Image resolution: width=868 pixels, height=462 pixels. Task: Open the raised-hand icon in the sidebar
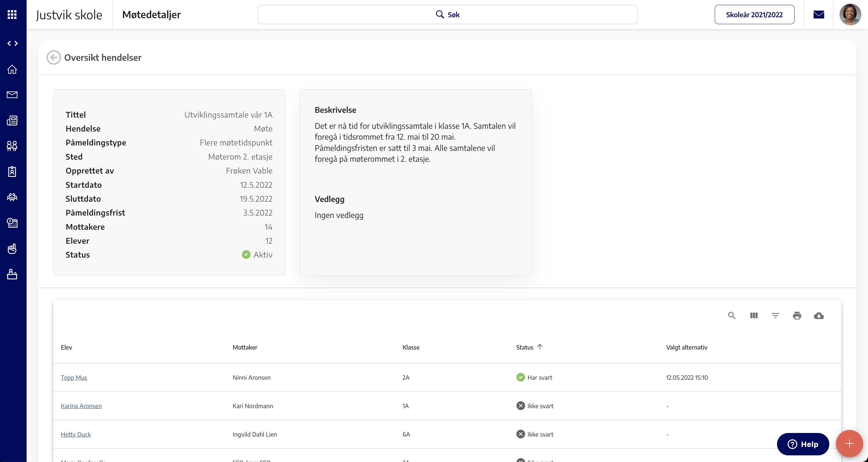12,249
